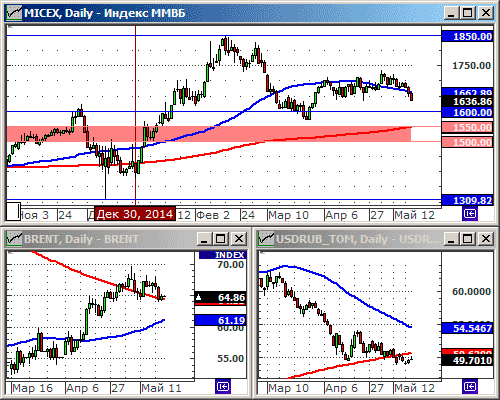500x400 pixels.
Task: Click the Май 12 date on MICEX axis
Action: click(x=415, y=215)
